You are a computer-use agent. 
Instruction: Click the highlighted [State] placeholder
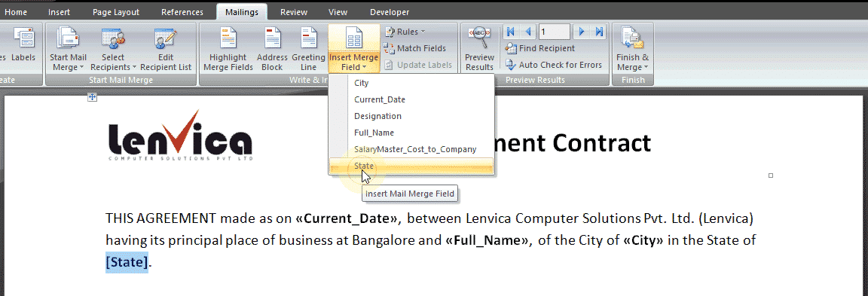[x=127, y=262]
